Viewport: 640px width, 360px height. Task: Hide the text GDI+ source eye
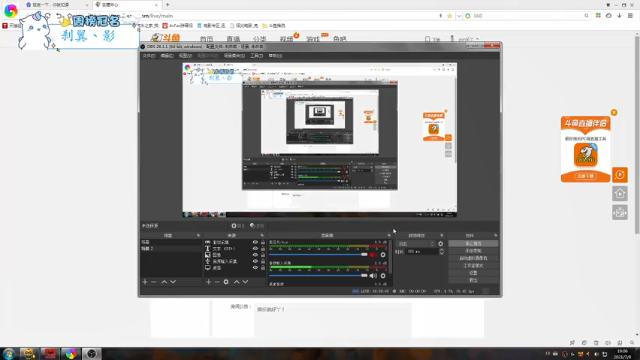click(x=255, y=248)
